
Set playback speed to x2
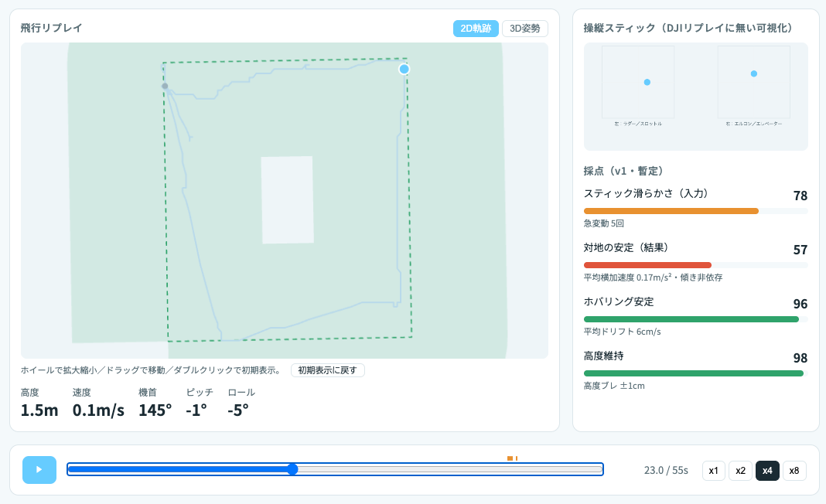740,470
